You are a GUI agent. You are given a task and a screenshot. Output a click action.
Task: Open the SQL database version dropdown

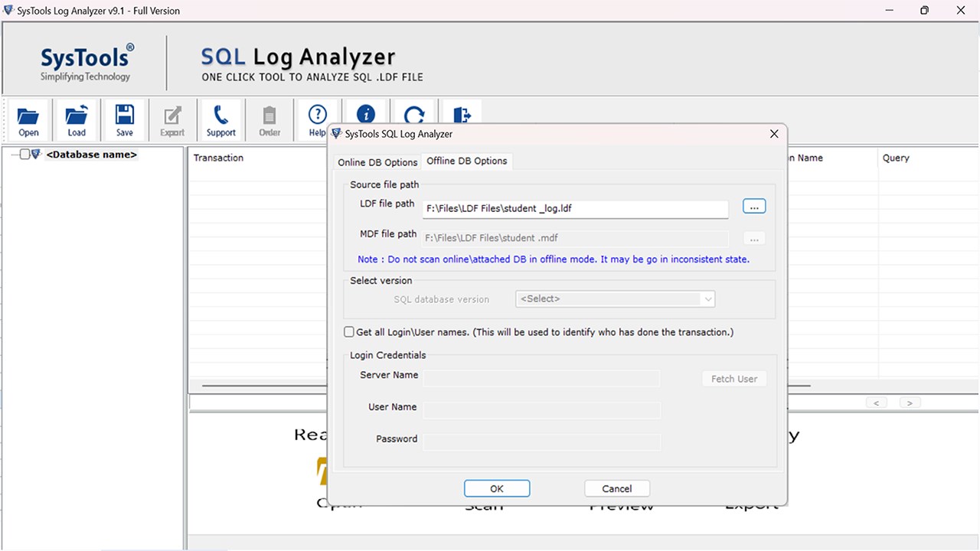(x=616, y=298)
